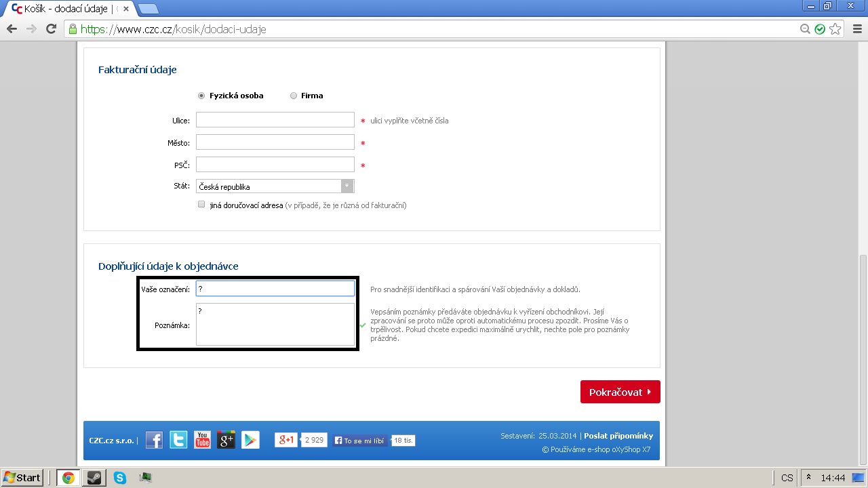The height and width of the screenshot is (488, 868).
Task: Click into 'Vaše označení' text field
Action: click(x=275, y=289)
